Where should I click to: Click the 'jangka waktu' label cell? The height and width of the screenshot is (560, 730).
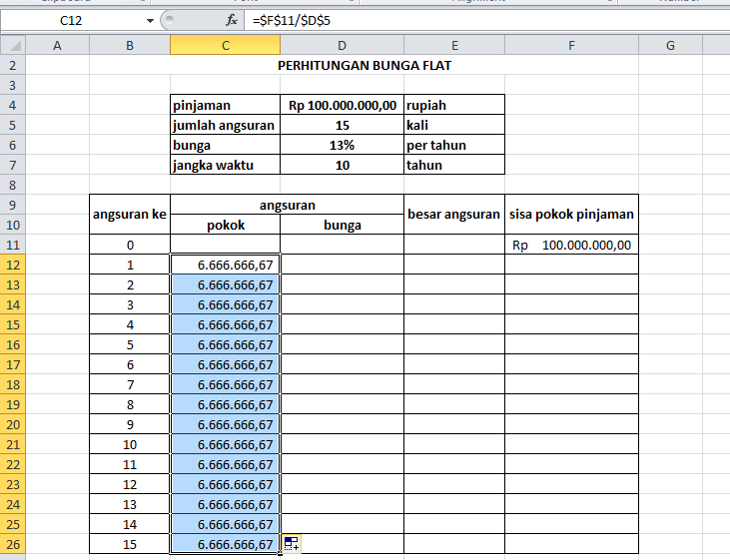pos(226,166)
